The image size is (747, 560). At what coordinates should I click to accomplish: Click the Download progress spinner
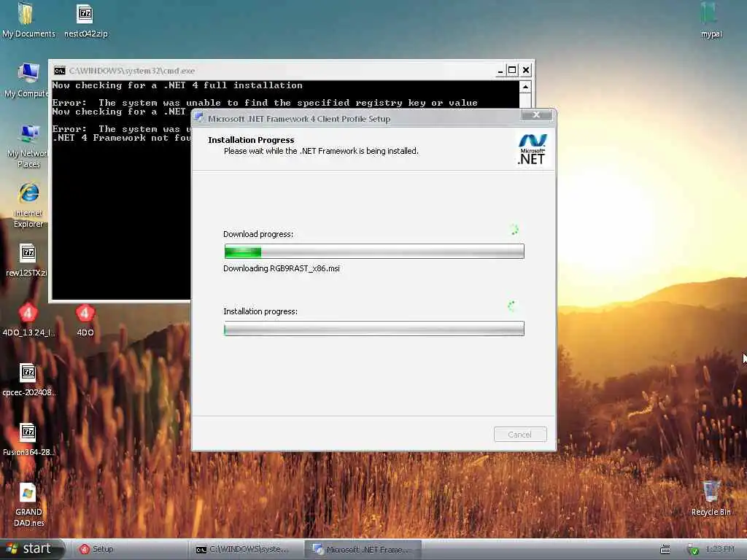[x=514, y=230]
